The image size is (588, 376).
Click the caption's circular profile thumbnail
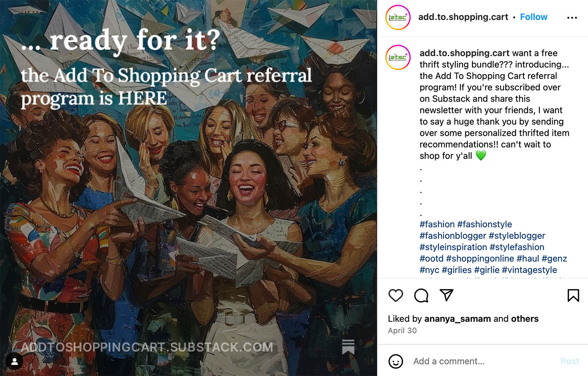(397, 57)
